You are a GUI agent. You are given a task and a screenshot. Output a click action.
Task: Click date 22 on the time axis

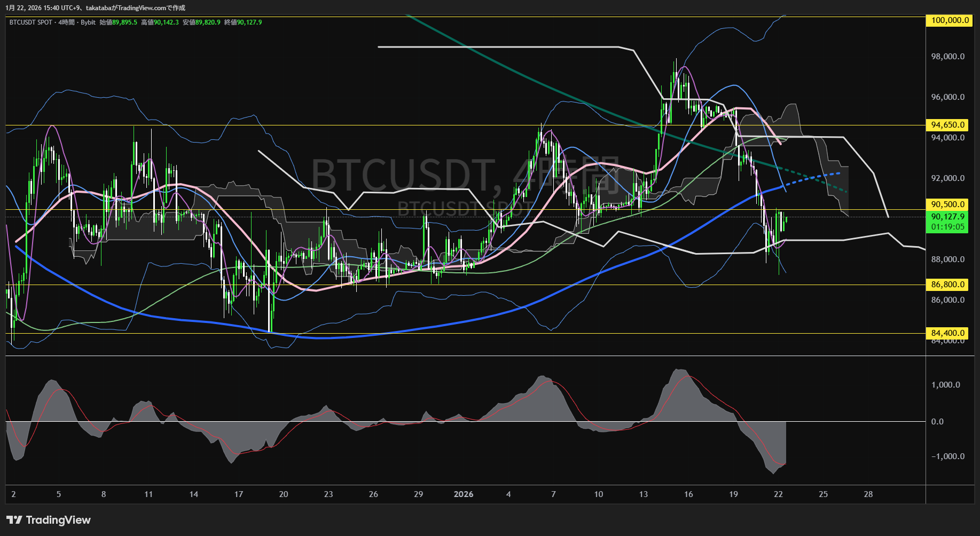tap(778, 494)
